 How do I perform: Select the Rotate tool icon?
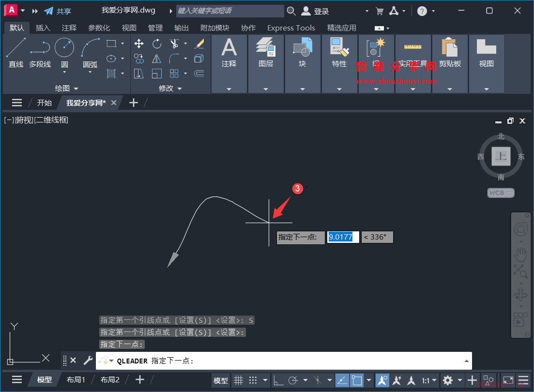pos(157,44)
